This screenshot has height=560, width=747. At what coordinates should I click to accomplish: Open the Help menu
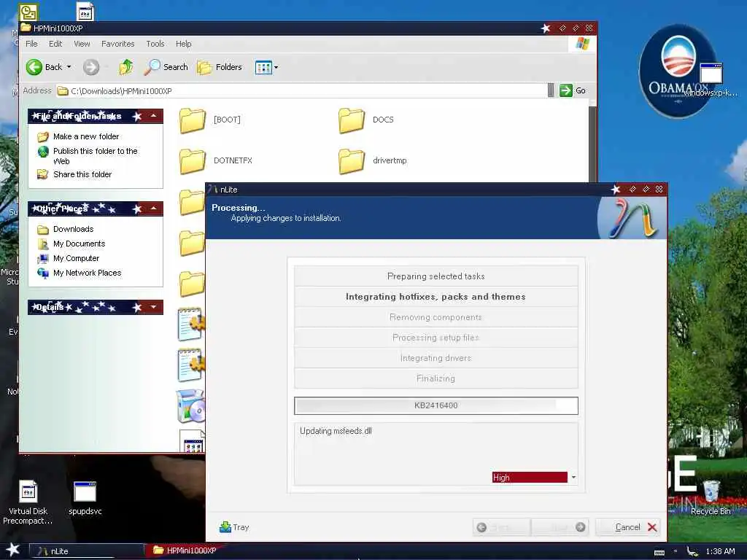click(x=183, y=44)
